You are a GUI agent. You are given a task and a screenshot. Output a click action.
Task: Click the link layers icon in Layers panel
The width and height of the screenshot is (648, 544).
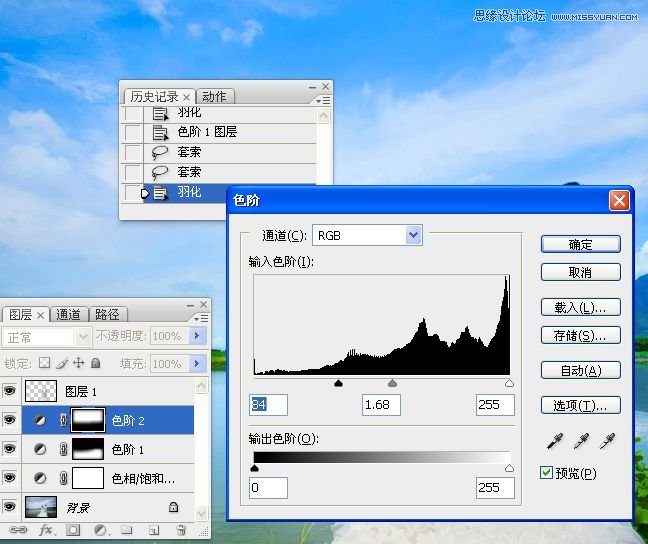(x=18, y=530)
